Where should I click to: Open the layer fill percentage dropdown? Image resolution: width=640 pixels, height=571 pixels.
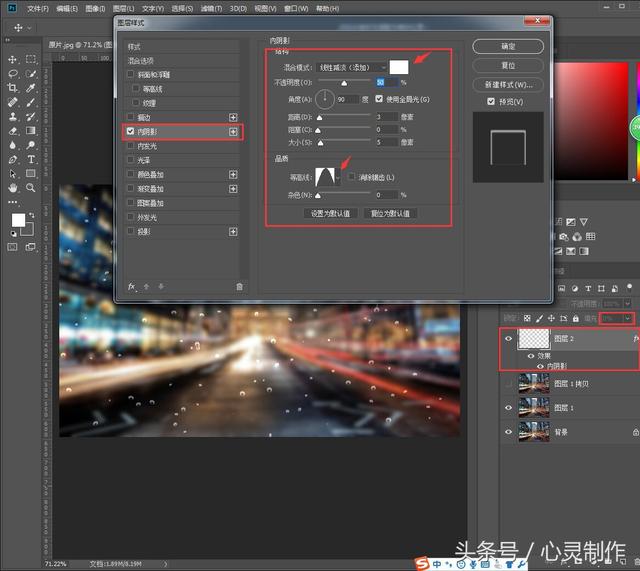click(628, 318)
